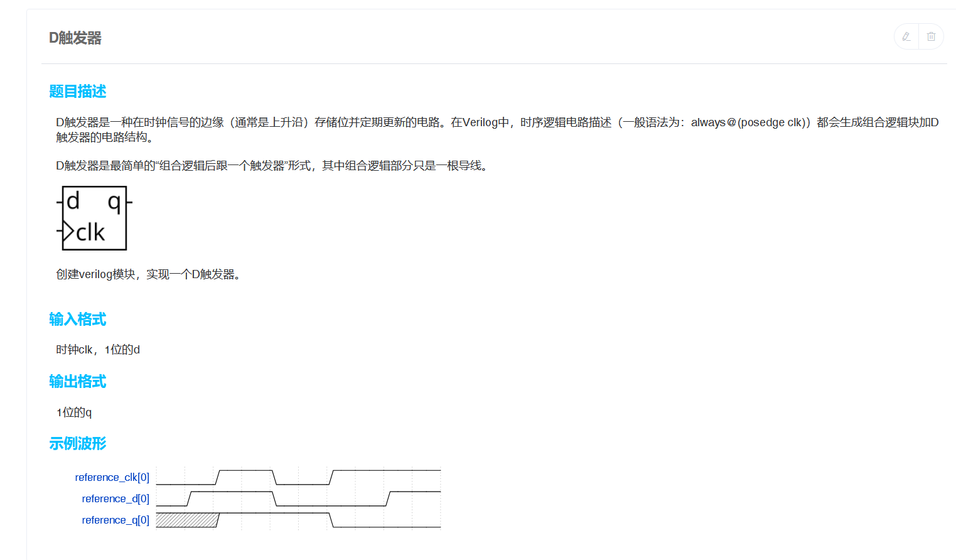Image resolution: width=956 pixels, height=560 pixels.
Task: Select the reference_clk[0] signal label
Action: click(112, 478)
